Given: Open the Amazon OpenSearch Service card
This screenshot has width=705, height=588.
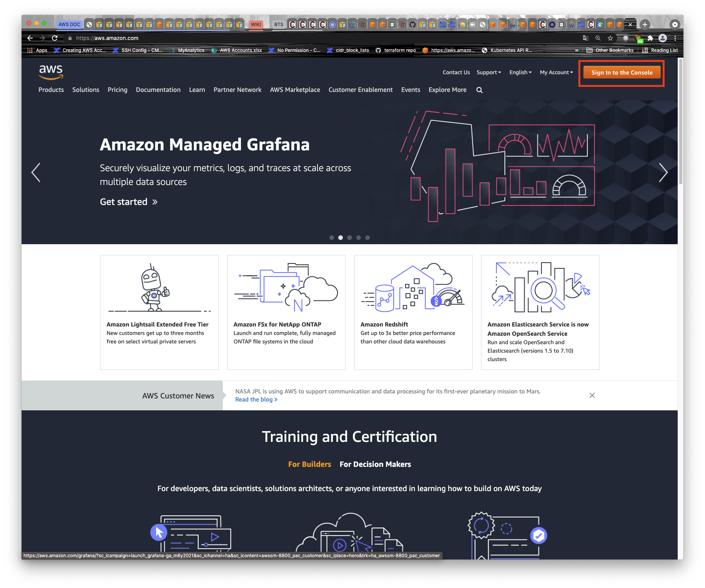Looking at the screenshot, I should pos(540,312).
